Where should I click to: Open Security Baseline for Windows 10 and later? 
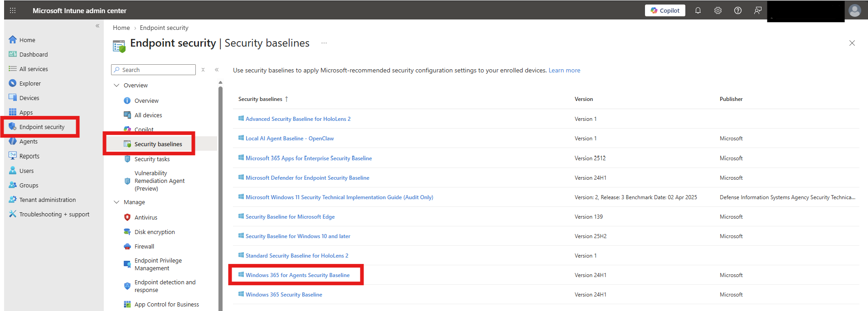click(298, 236)
